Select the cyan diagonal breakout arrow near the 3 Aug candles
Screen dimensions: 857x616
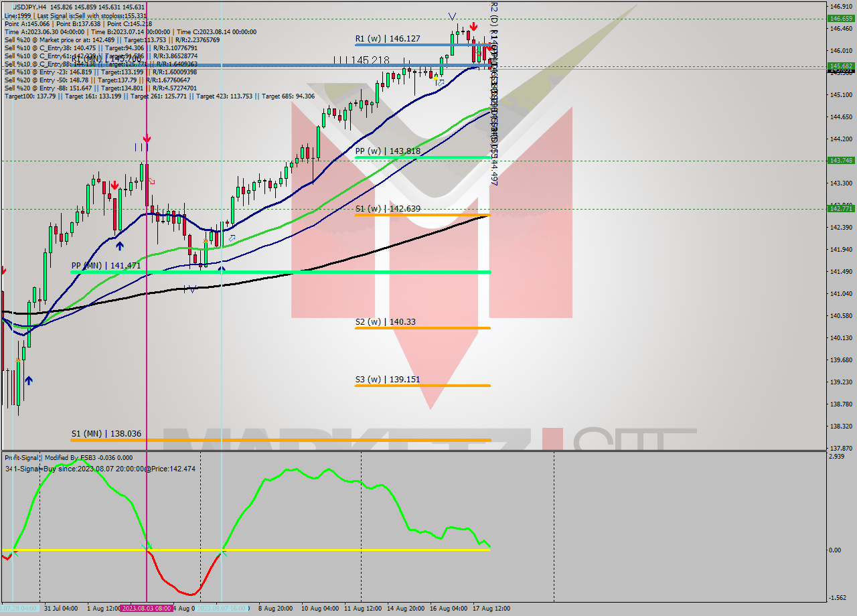(x=232, y=239)
